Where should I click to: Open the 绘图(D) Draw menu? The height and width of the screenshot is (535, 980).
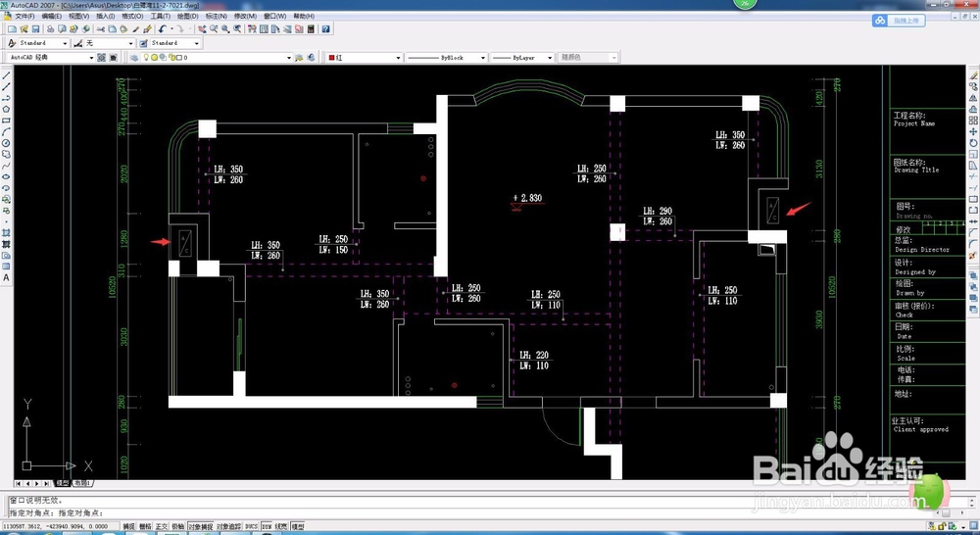(x=187, y=16)
